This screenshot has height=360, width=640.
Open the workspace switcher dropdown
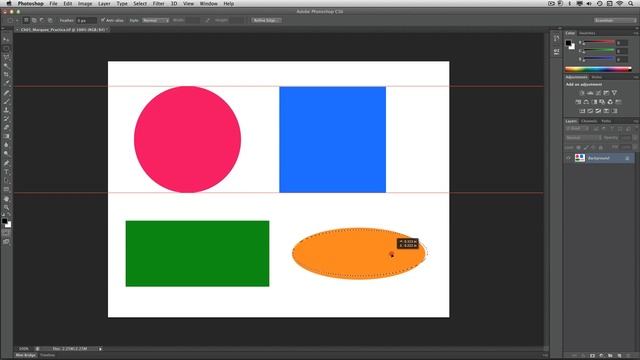click(x=615, y=20)
